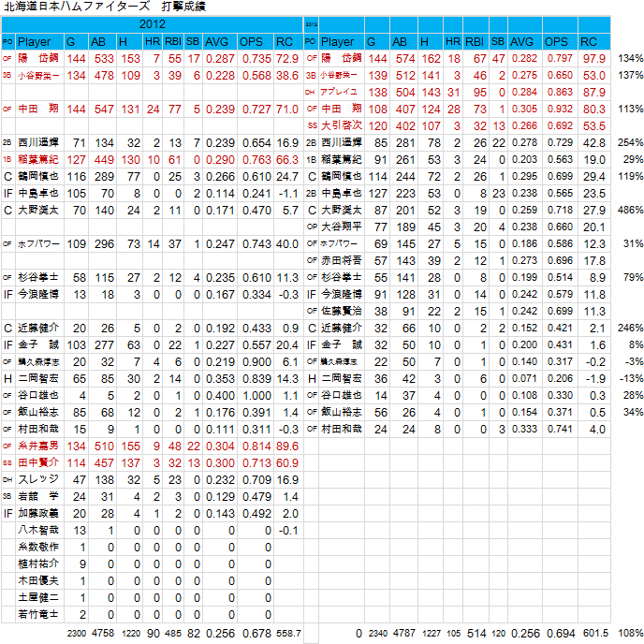Select 中島卓也's 2012 RC value -1.1
644x644 pixels.
[x=288, y=194]
